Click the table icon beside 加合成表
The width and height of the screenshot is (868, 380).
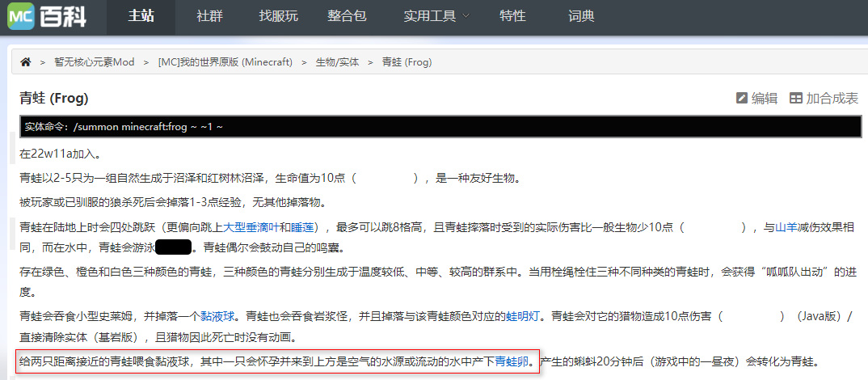[795, 98]
